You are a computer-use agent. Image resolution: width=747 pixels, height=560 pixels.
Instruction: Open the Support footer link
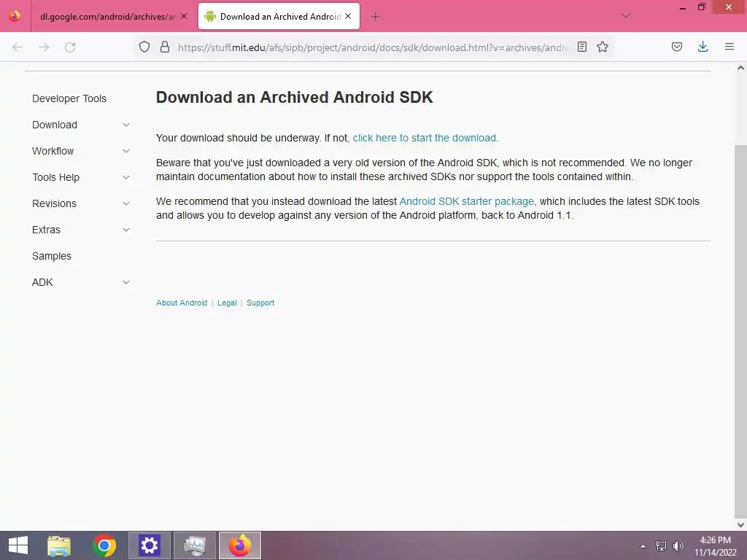[260, 303]
